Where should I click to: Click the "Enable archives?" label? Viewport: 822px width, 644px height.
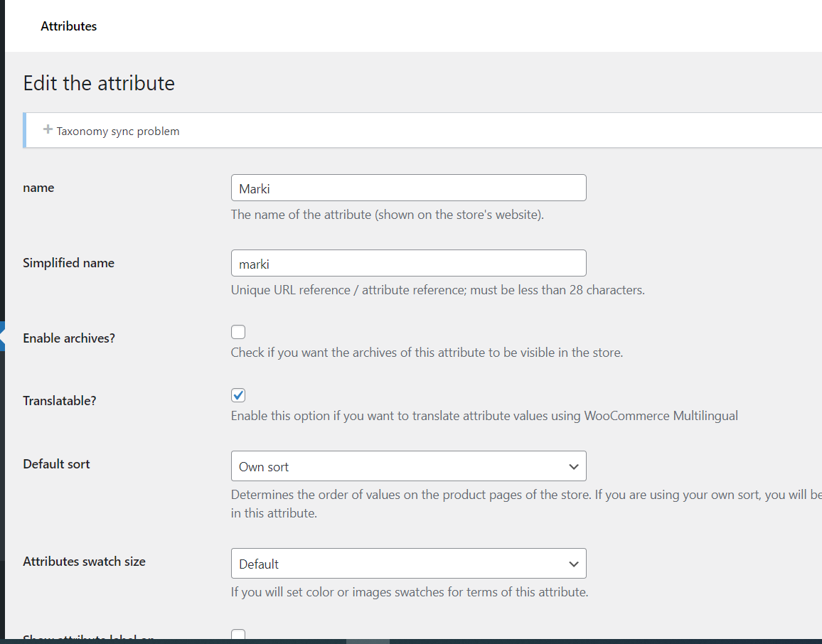pyautogui.click(x=69, y=338)
